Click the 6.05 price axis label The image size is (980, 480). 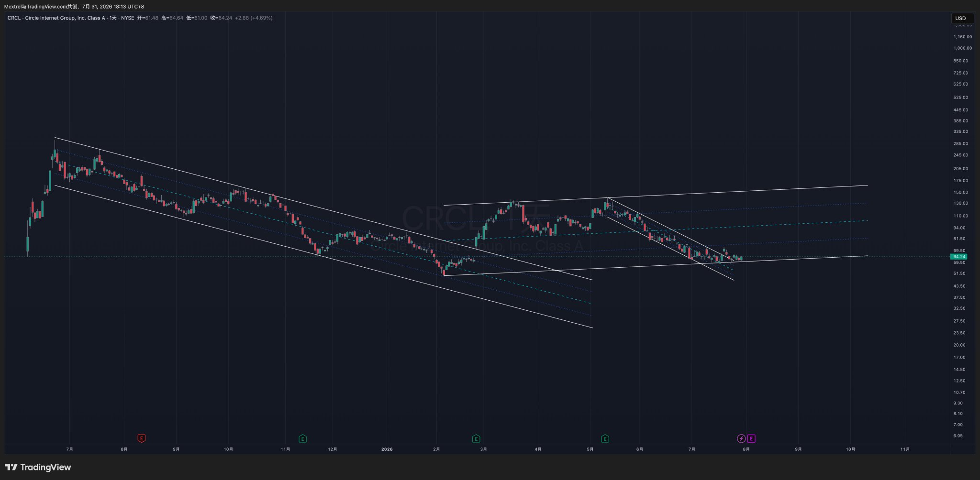click(958, 436)
